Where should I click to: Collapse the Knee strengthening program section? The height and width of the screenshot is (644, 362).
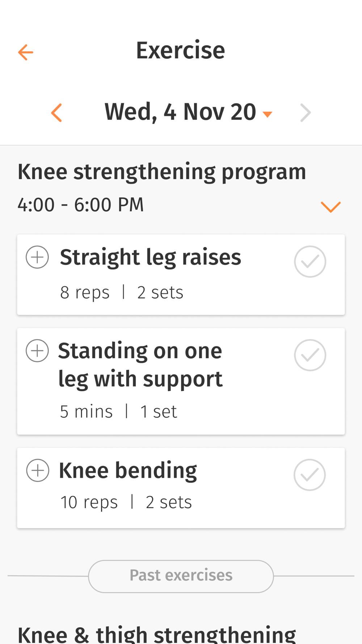tap(331, 207)
